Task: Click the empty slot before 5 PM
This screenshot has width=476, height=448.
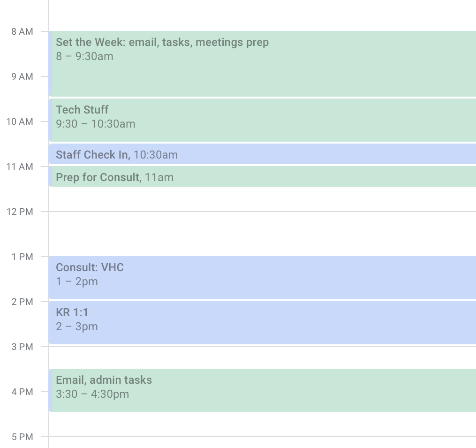Action: point(262,424)
